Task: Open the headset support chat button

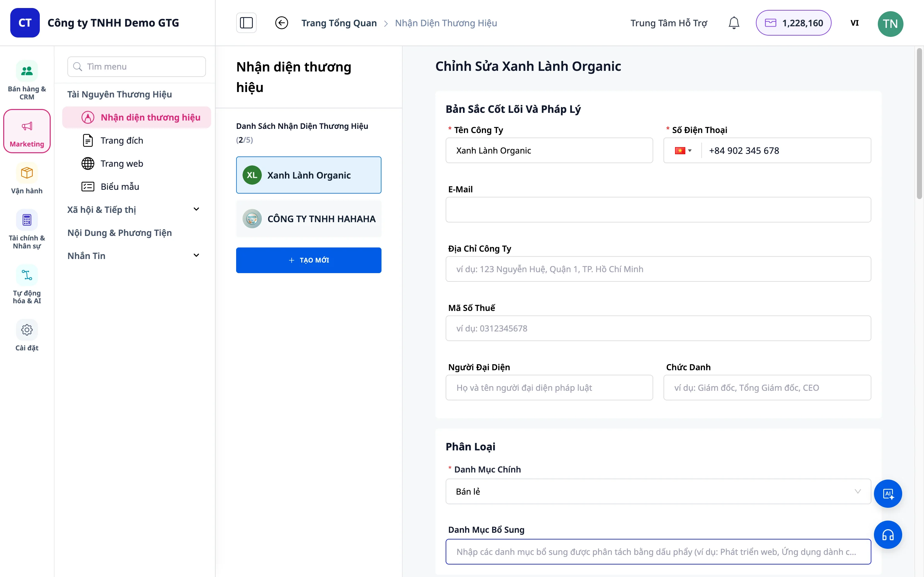Action: (x=888, y=535)
